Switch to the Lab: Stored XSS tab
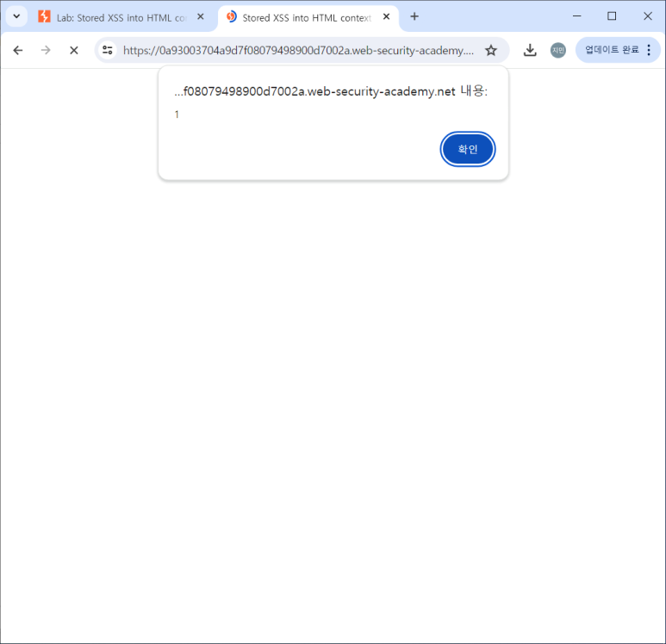 tap(121, 17)
